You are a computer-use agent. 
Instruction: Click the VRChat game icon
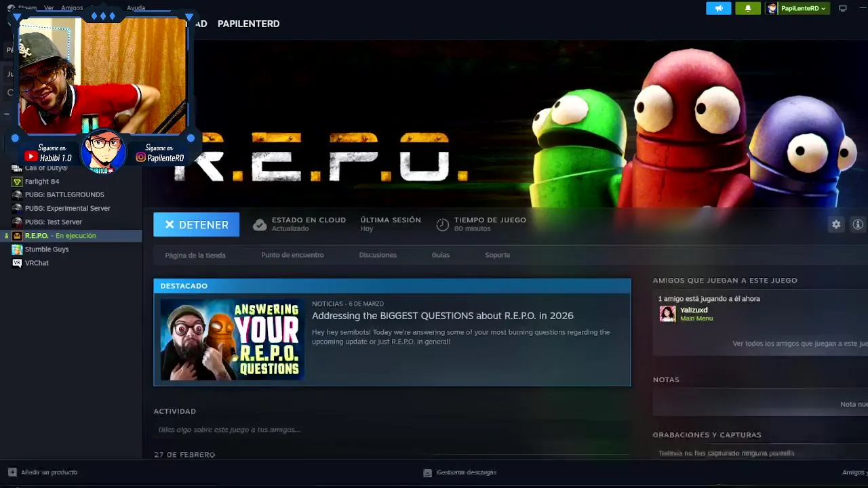tap(17, 263)
